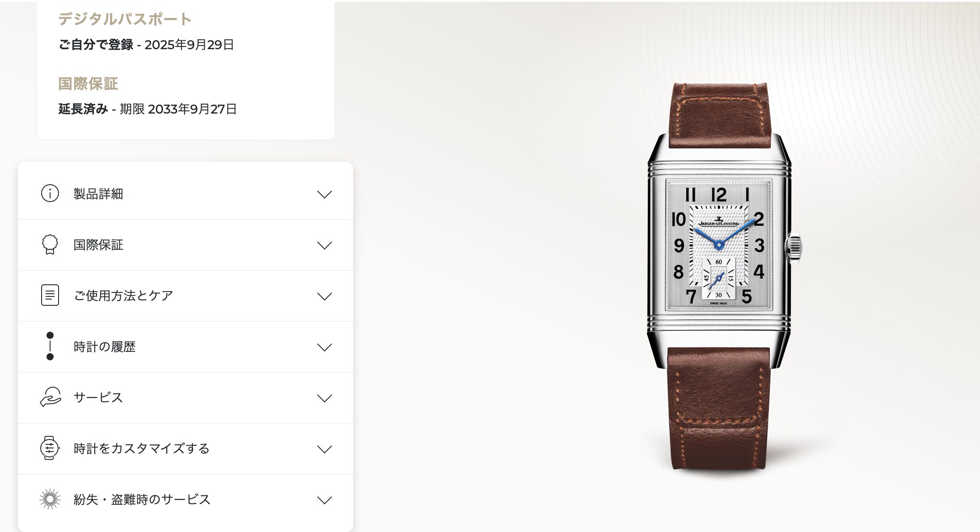Click the warranty expiry text 期限 2033年9月27日
The image size is (980, 532).
(x=178, y=109)
